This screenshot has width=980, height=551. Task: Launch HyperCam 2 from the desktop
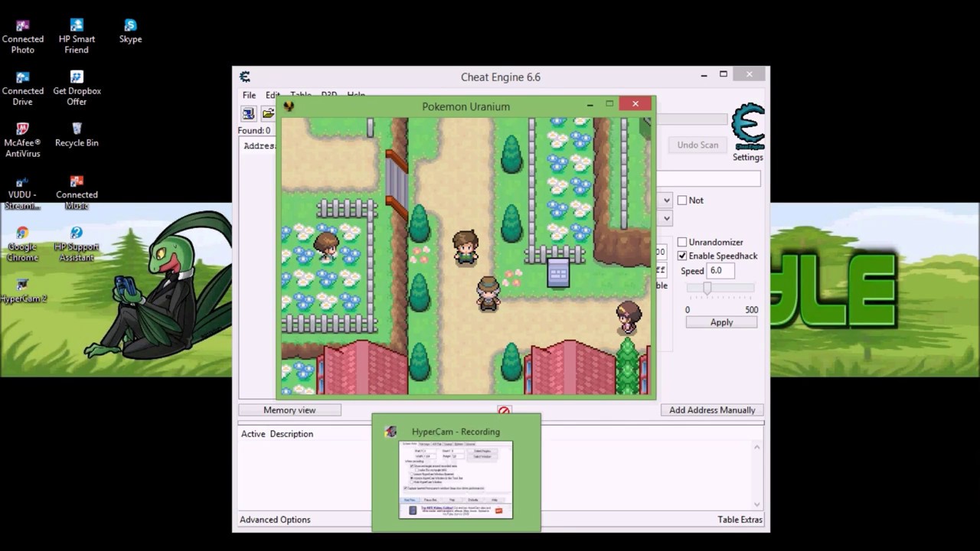23,292
